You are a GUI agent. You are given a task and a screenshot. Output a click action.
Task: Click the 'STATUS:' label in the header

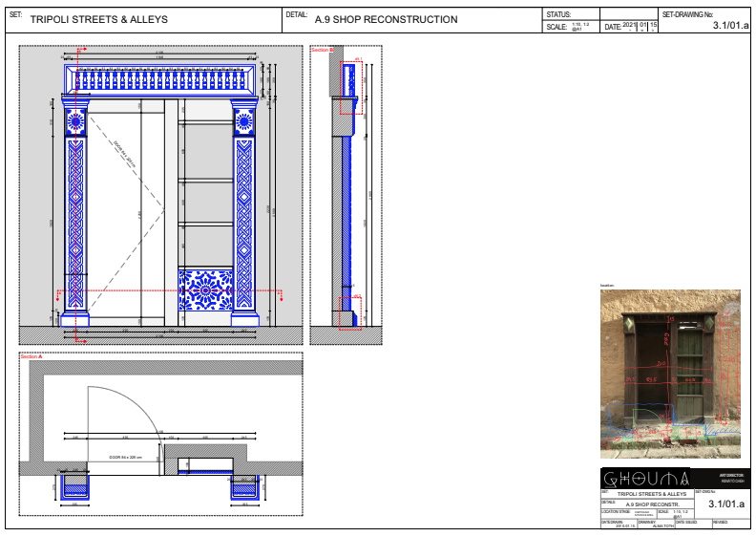coord(558,14)
